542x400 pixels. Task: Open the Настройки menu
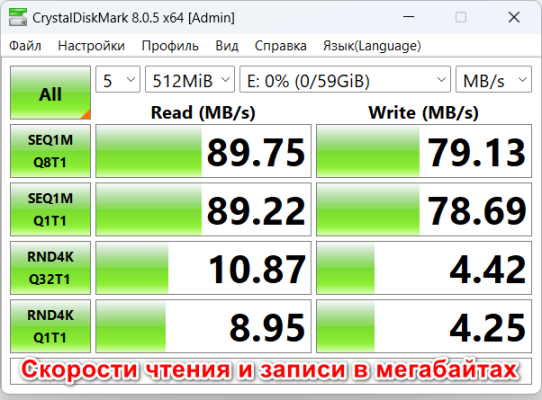tap(91, 46)
